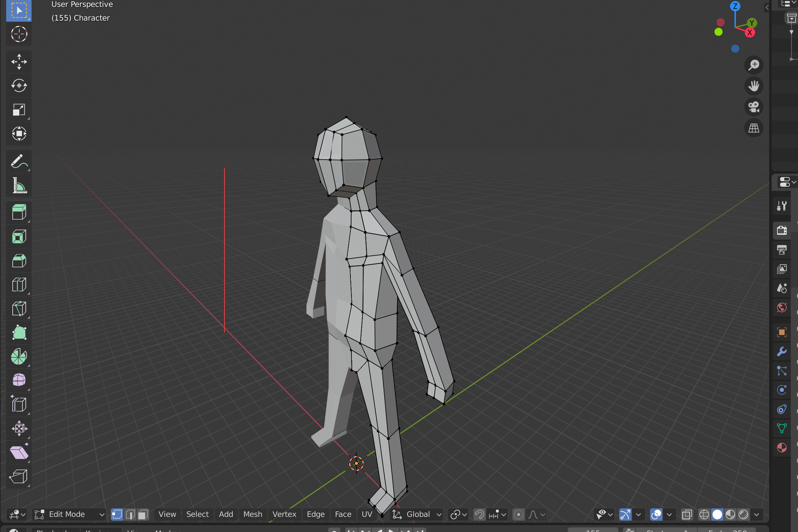Select the Edge Slide tool
798x532 pixels.
pos(19,404)
